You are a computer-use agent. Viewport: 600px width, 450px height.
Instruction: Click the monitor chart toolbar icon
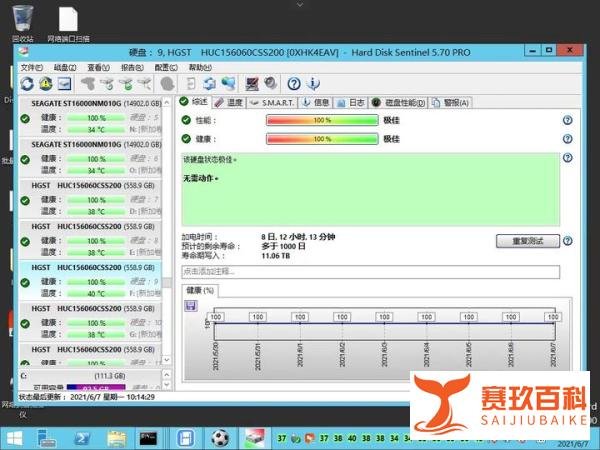click(x=252, y=83)
